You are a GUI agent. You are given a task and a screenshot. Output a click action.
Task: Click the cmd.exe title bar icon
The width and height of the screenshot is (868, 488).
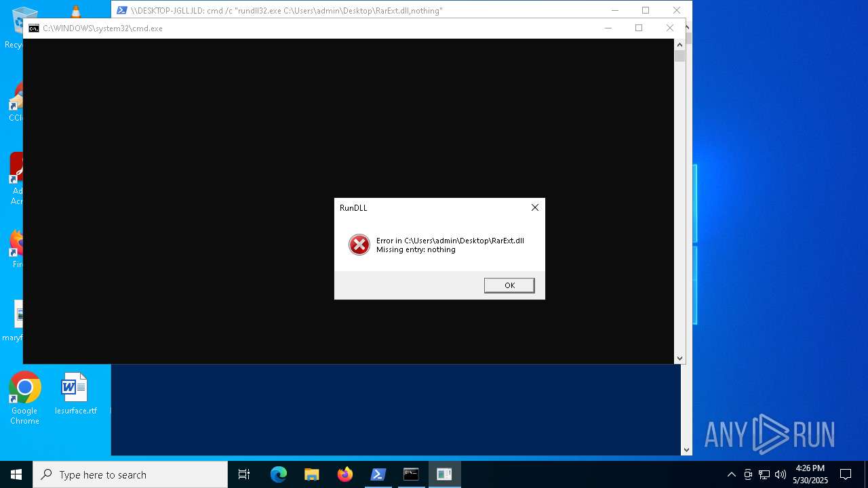[x=34, y=28]
